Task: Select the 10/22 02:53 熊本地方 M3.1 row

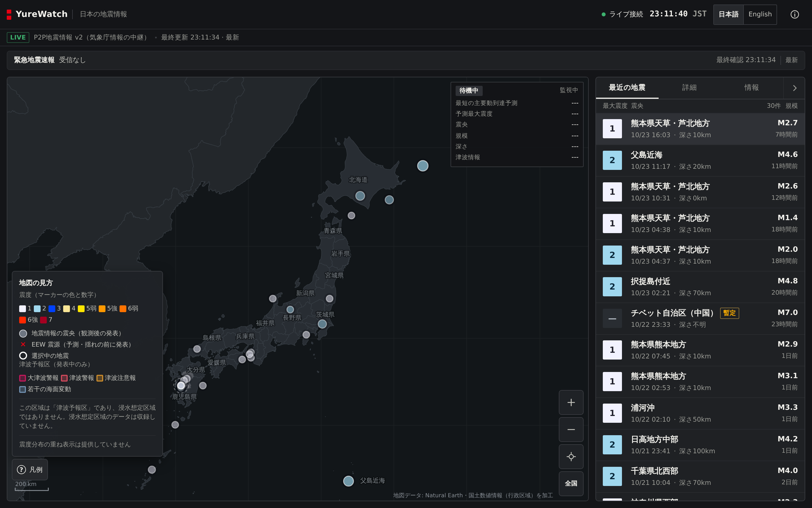Action: pos(700,381)
